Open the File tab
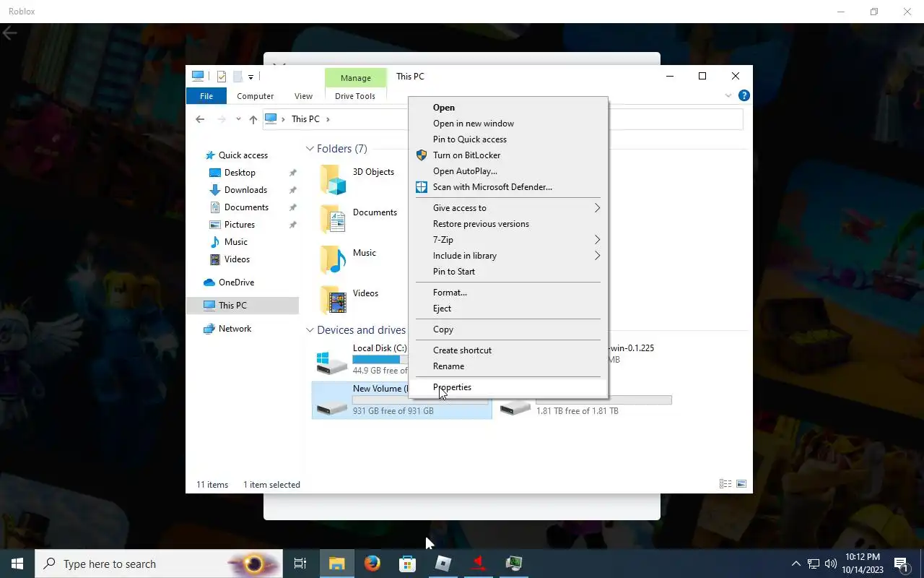Image resolution: width=924 pixels, height=578 pixels. tap(206, 96)
